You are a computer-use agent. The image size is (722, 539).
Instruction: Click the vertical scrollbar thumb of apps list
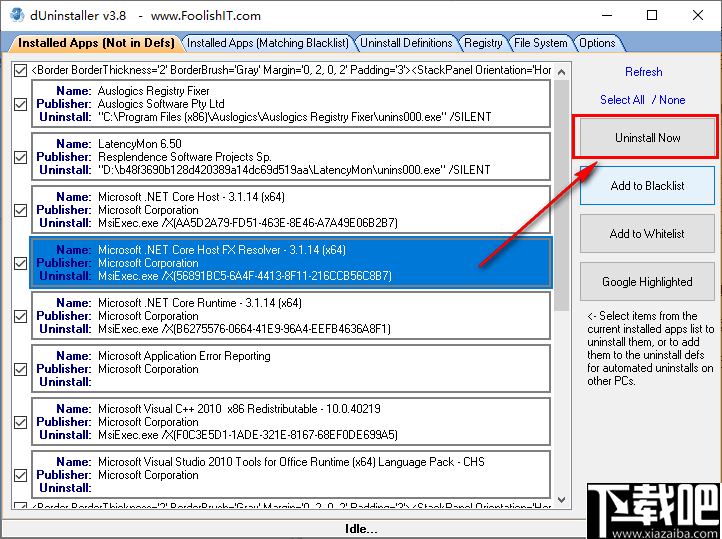click(561, 195)
